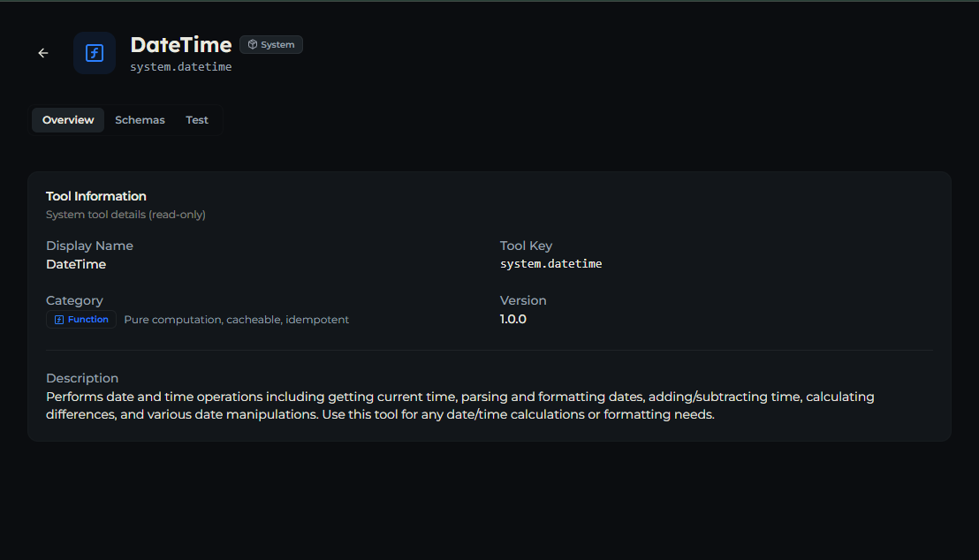Click the System tool details (read-only) subtitle
The width and height of the screenshot is (979, 560).
(x=125, y=214)
